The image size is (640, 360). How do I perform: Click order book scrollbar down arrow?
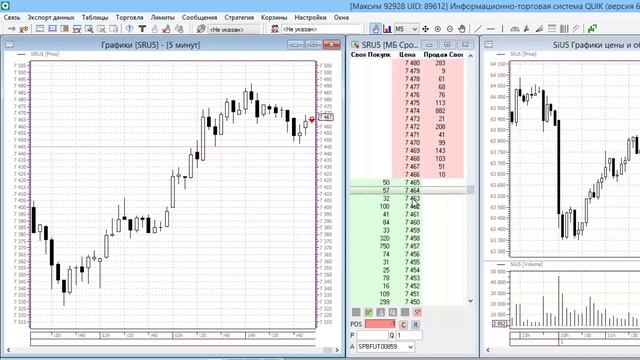coord(471,301)
